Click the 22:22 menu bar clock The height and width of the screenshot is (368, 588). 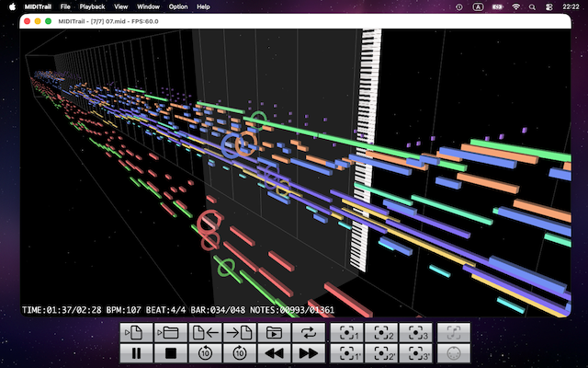tap(571, 6)
